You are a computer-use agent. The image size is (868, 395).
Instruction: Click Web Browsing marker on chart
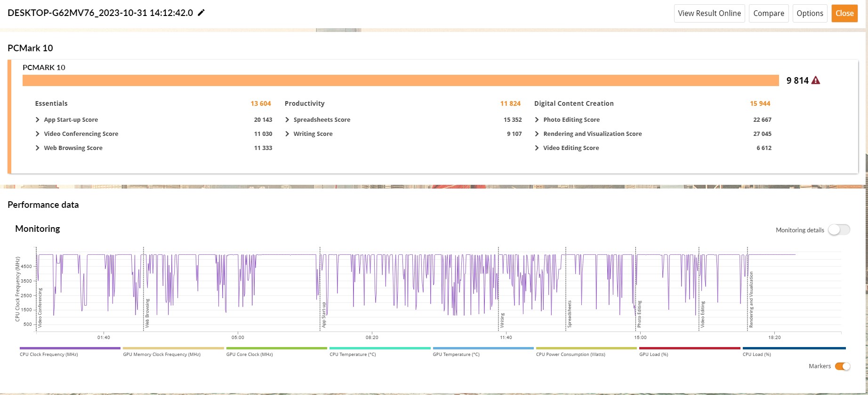pos(147,313)
